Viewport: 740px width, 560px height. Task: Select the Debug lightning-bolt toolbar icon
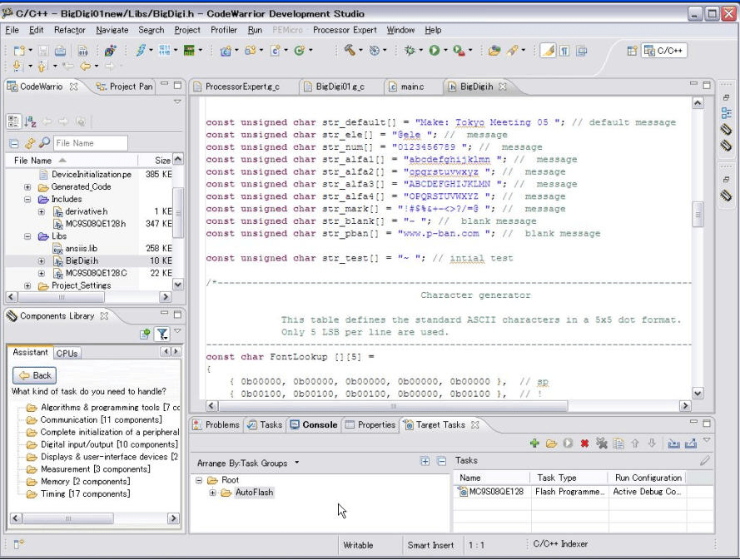[x=139, y=52]
